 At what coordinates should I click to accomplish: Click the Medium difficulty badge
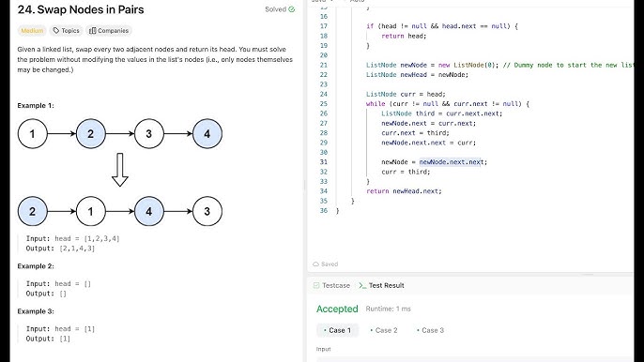click(32, 31)
